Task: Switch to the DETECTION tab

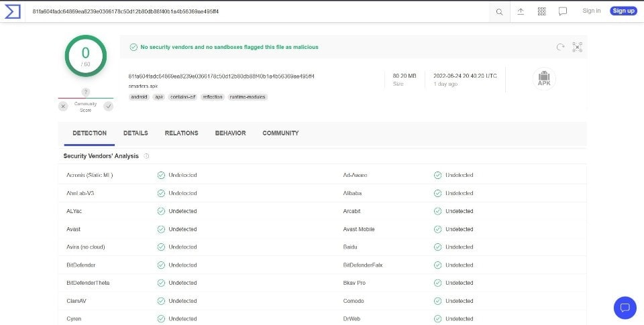Action: [89, 133]
